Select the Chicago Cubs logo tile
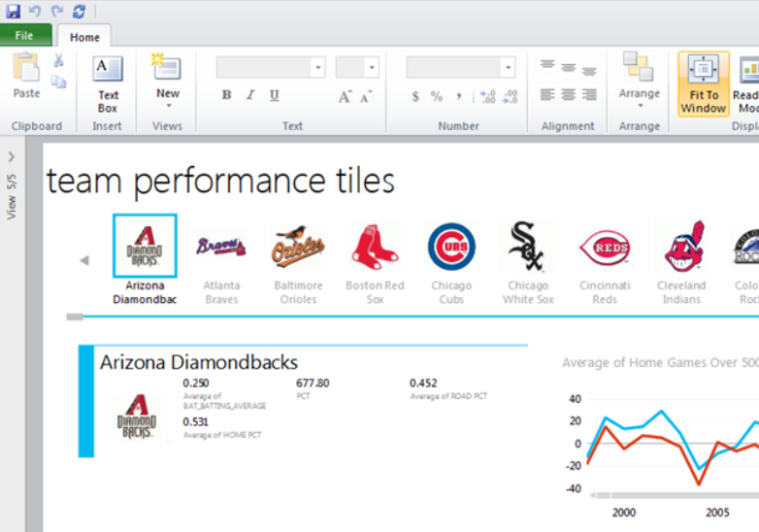Screen dimensions: 759x532 click(x=451, y=247)
